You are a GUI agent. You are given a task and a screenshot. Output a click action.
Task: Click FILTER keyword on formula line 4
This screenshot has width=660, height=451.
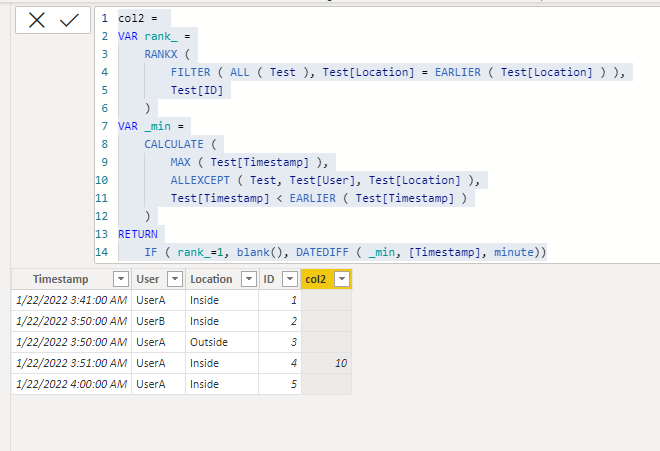[190, 72]
